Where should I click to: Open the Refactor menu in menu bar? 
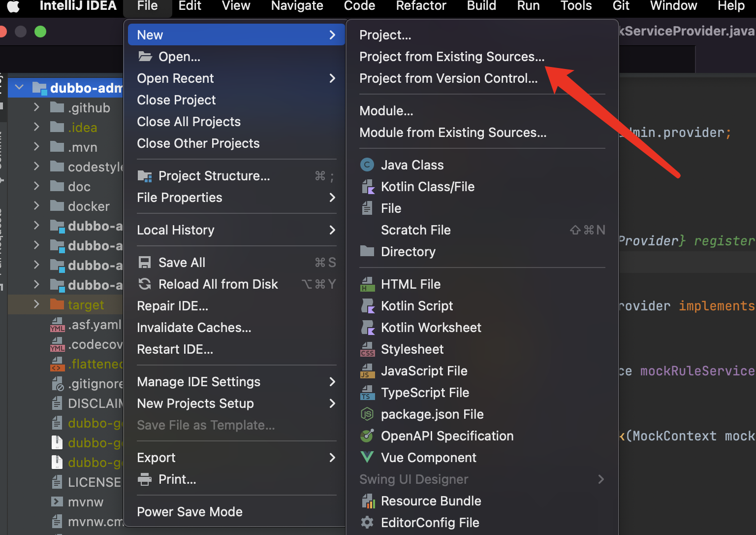coord(421,6)
